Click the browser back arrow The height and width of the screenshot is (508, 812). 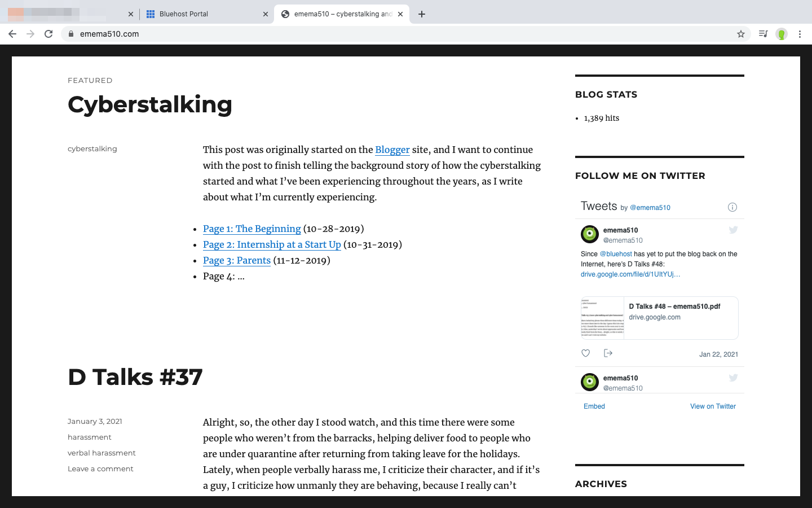point(12,34)
